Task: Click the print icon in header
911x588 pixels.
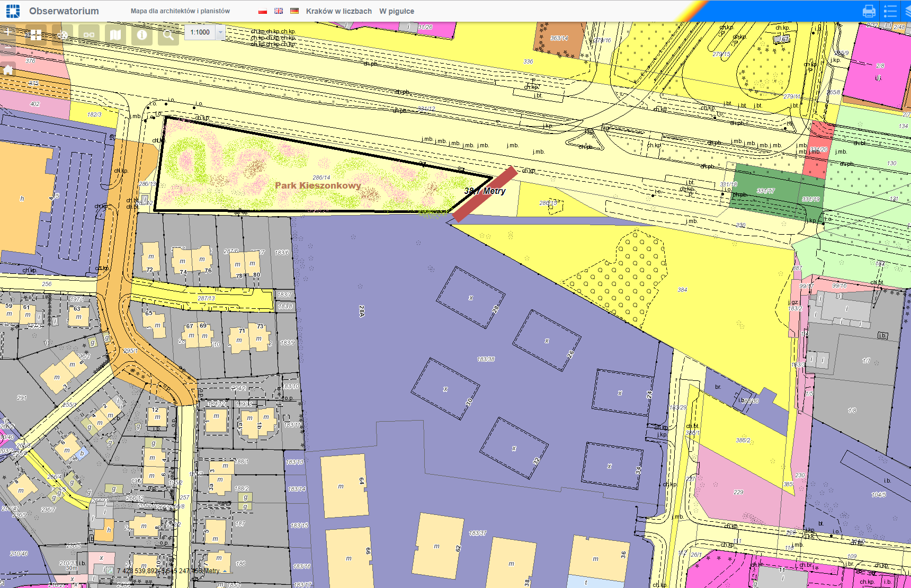Action: click(x=869, y=11)
